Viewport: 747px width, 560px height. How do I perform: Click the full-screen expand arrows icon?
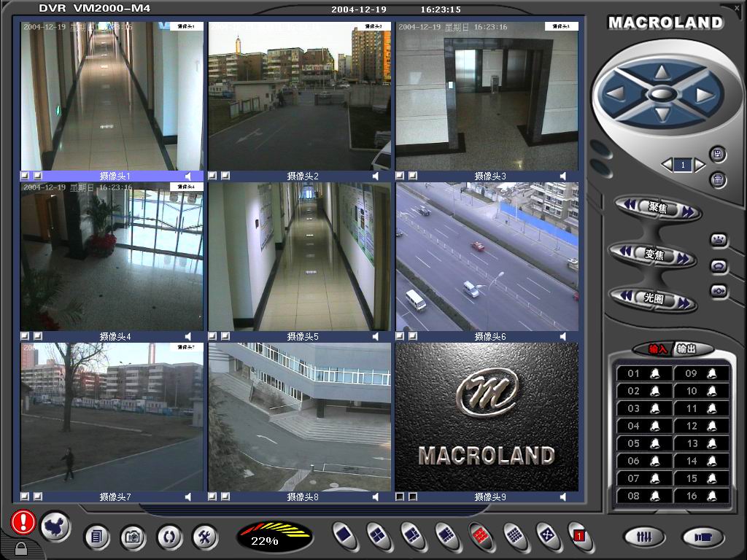click(548, 535)
